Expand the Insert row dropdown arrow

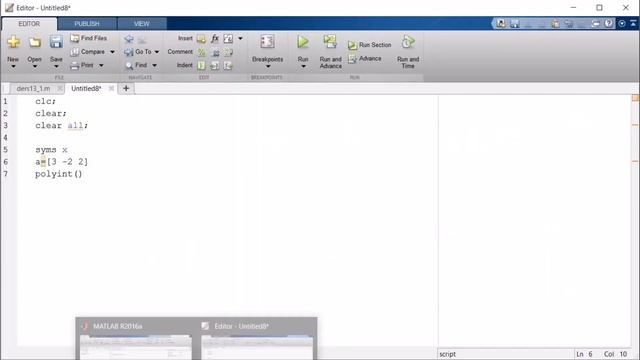240,38
